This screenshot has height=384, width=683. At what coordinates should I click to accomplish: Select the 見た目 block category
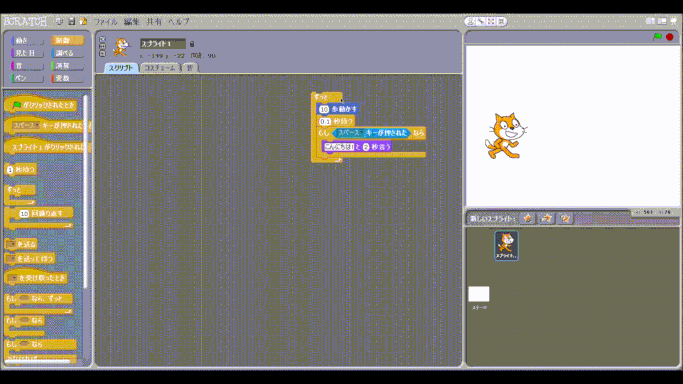point(27,53)
